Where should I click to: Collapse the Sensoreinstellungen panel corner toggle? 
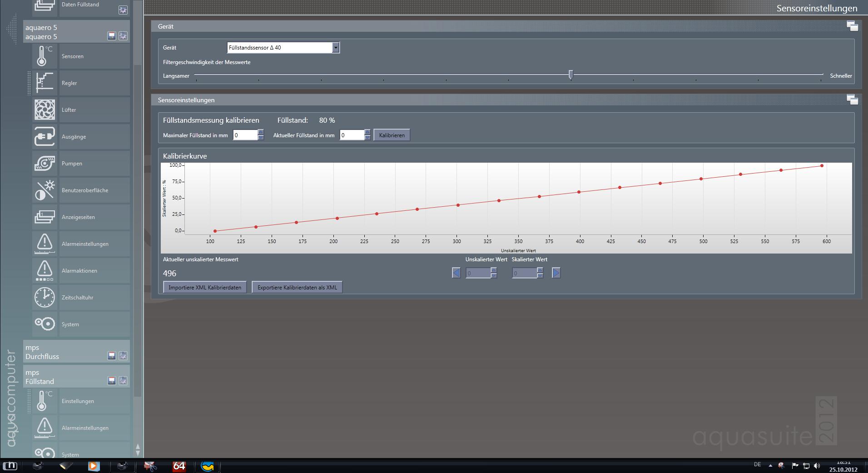(x=852, y=100)
